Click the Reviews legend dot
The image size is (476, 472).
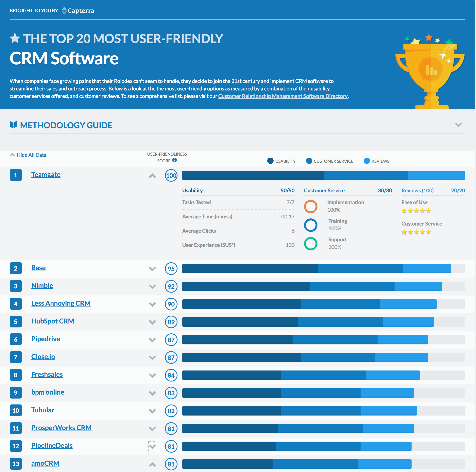pyautogui.click(x=367, y=161)
